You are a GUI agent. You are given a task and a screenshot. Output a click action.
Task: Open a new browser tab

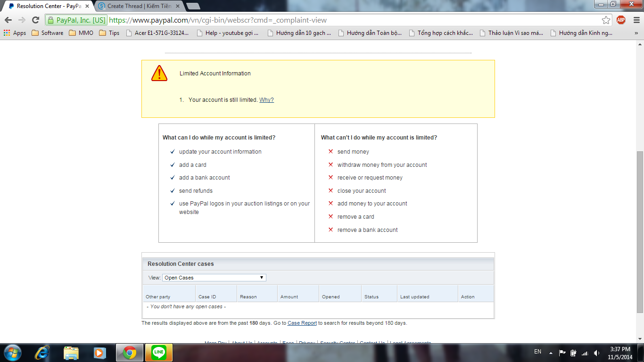193,6
